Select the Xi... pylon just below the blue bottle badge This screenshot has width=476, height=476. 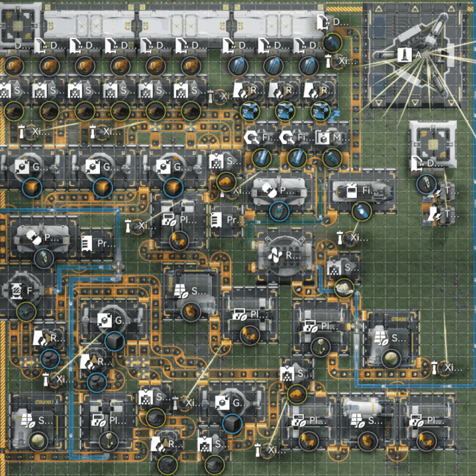[351, 237]
